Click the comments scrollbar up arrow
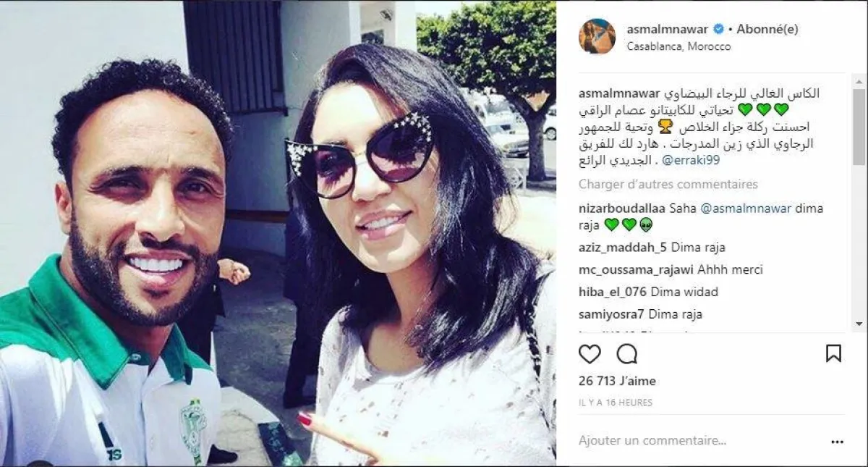The height and width of the screenshot is (467, 868). [859, 80]
